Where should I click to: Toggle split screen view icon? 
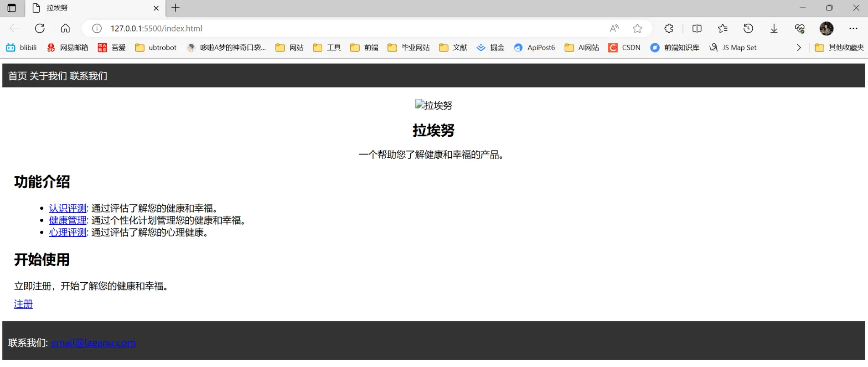[x=697, y=28]
